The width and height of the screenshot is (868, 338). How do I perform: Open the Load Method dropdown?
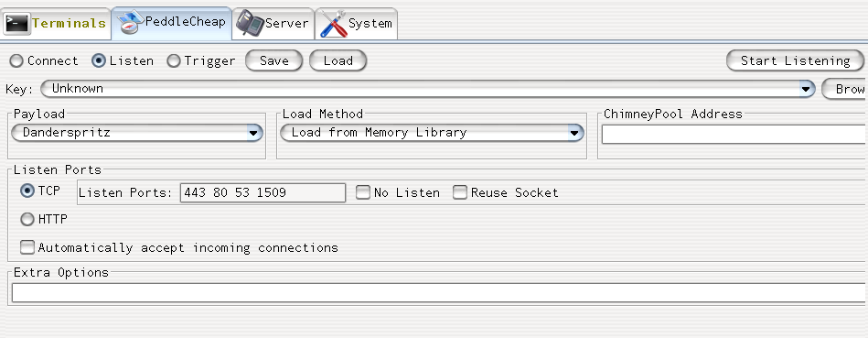click(432, 133)
